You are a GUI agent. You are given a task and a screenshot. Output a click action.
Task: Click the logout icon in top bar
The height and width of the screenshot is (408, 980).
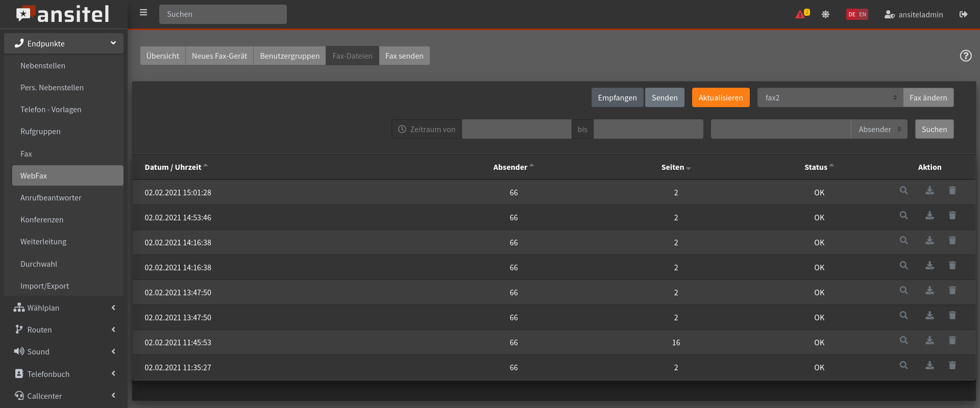click(963, 14)
